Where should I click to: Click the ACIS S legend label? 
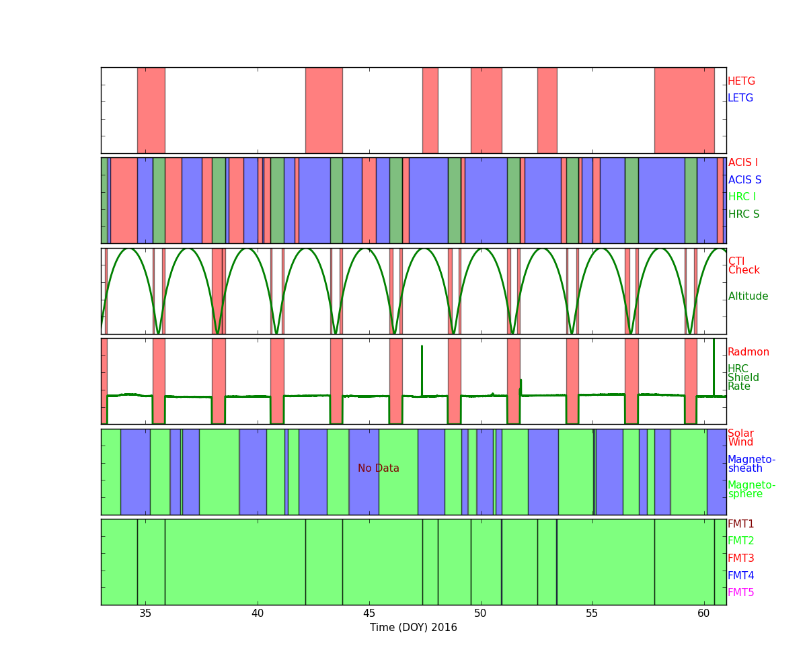point(744,180)
